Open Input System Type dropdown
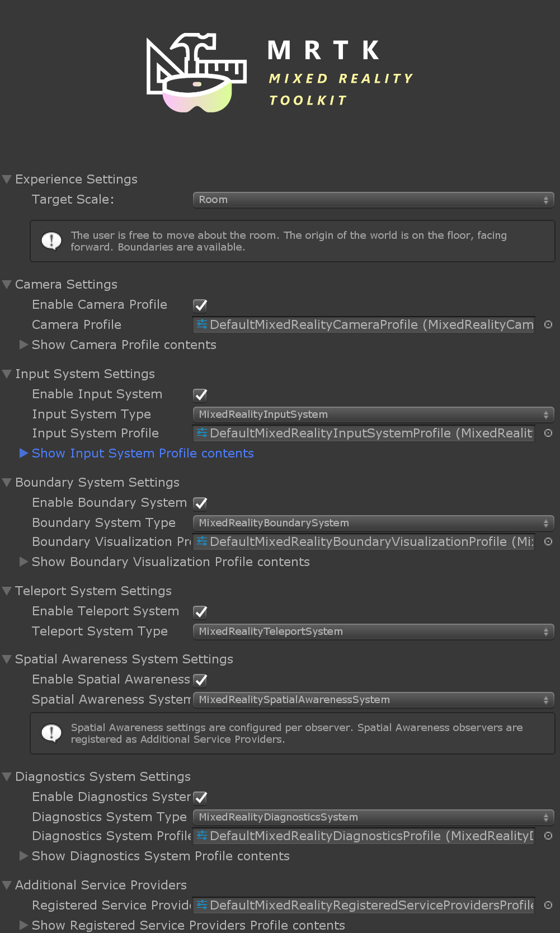 pos(373,414)
